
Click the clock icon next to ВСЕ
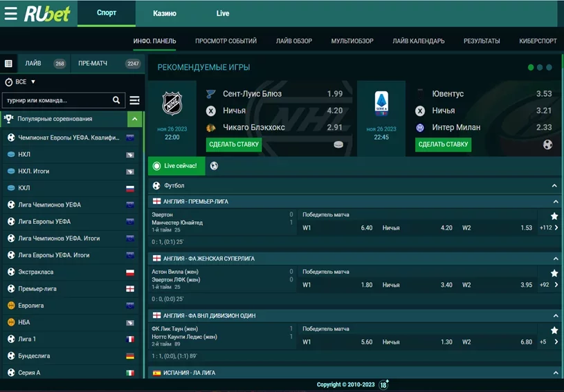click(8, 82)
